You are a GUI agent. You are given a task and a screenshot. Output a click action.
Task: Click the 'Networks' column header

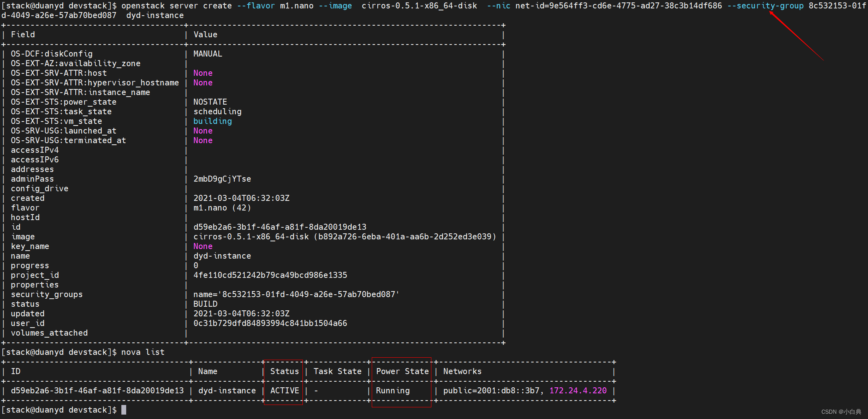[463, 371]
